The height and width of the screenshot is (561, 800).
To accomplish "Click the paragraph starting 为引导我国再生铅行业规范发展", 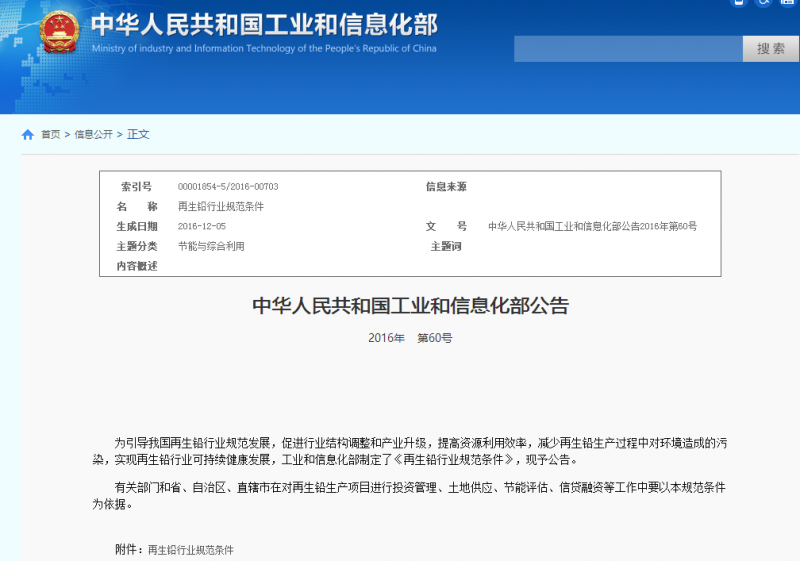I will (x=410, y=451).
